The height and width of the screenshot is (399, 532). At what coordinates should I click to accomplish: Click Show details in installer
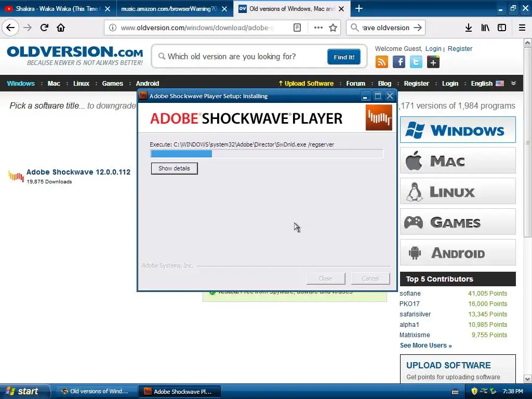pos(174,168)
